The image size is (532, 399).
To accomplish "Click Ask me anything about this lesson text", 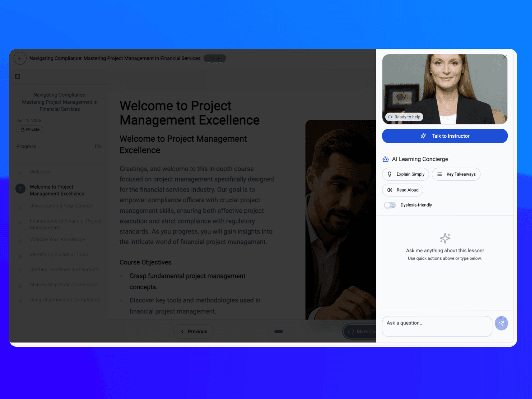I will pos(445,251).
